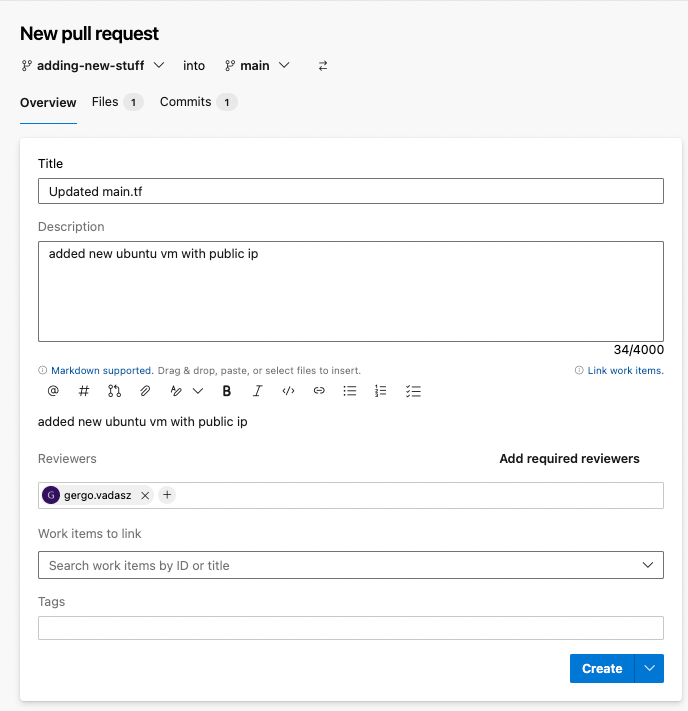688x711 pixels.
Task: Open the main target branch dropdown
Action: point(257,66)
